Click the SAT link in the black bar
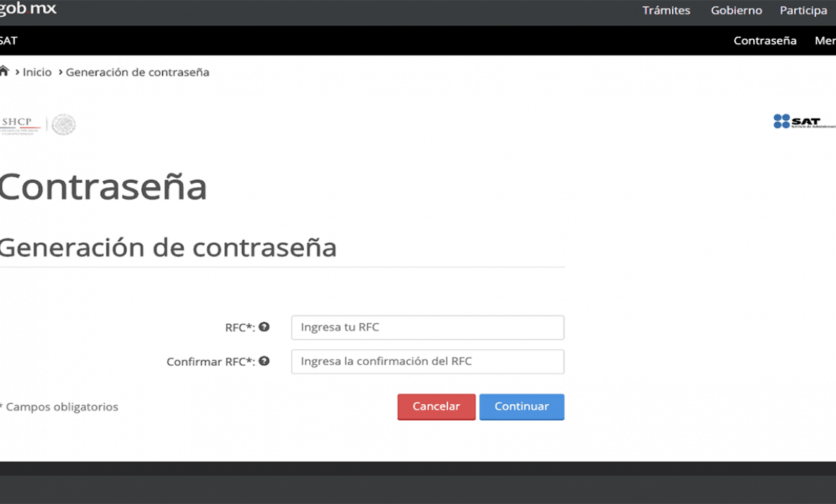Viewport: 836px width, 504px height. pos(9,40)
